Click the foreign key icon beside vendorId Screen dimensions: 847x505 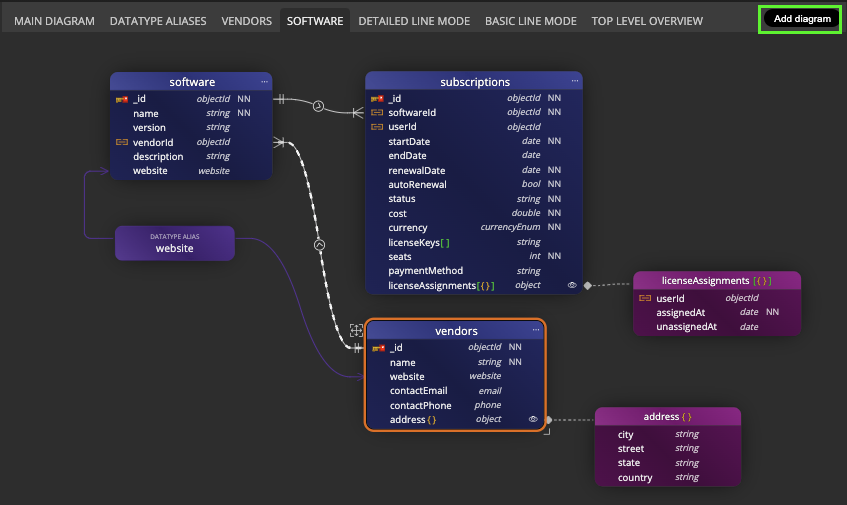[122, 142]
